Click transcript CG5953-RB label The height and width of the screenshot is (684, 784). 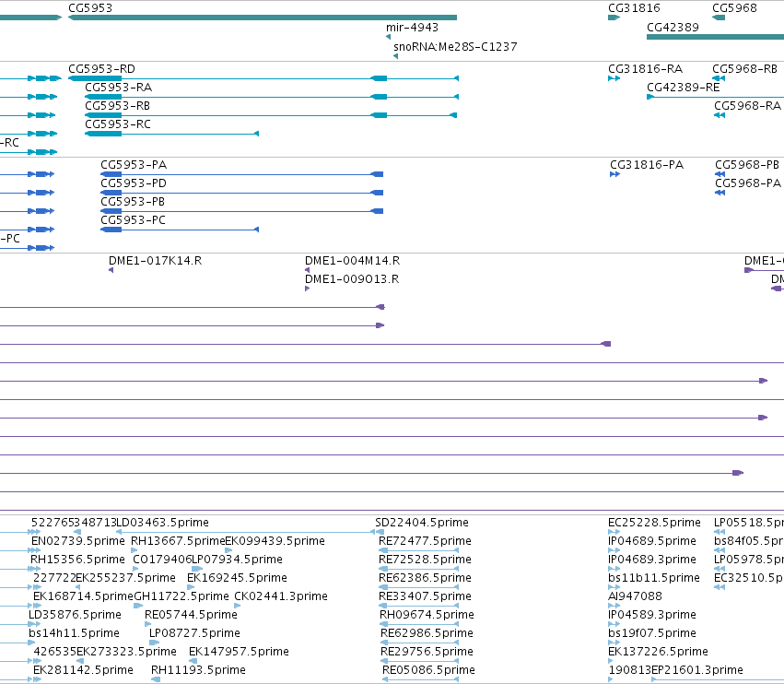click(x=118, y=106)
